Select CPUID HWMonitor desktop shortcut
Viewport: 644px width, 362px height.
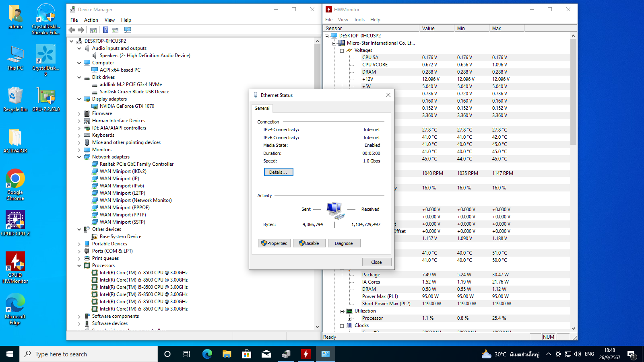tap(15, 267)
